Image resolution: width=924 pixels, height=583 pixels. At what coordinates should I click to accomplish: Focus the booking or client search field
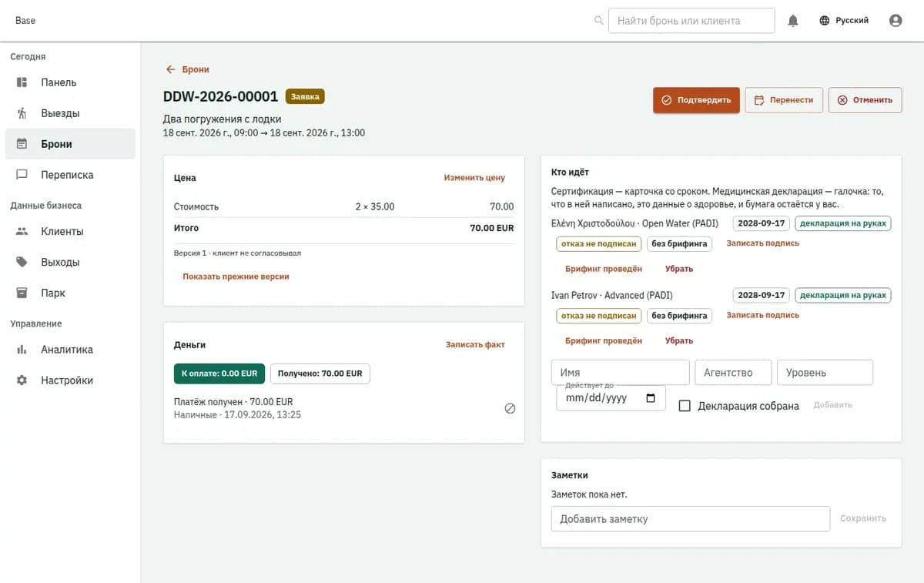coord(691,21)
